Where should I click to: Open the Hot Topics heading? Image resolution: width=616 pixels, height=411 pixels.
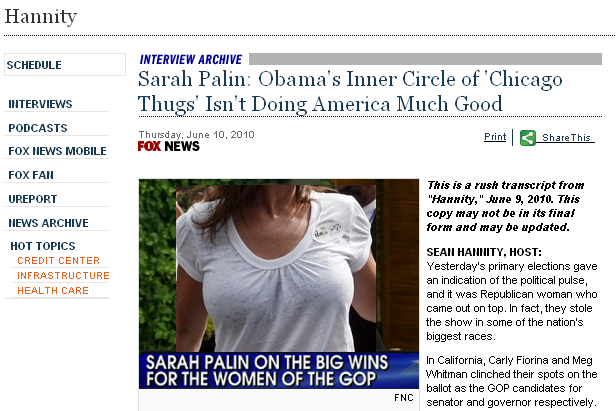click(x=43, y=246)
